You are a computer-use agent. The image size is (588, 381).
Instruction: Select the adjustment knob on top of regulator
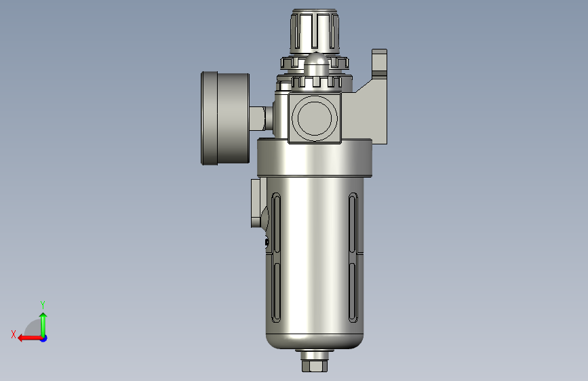click(x=315, y=31)
